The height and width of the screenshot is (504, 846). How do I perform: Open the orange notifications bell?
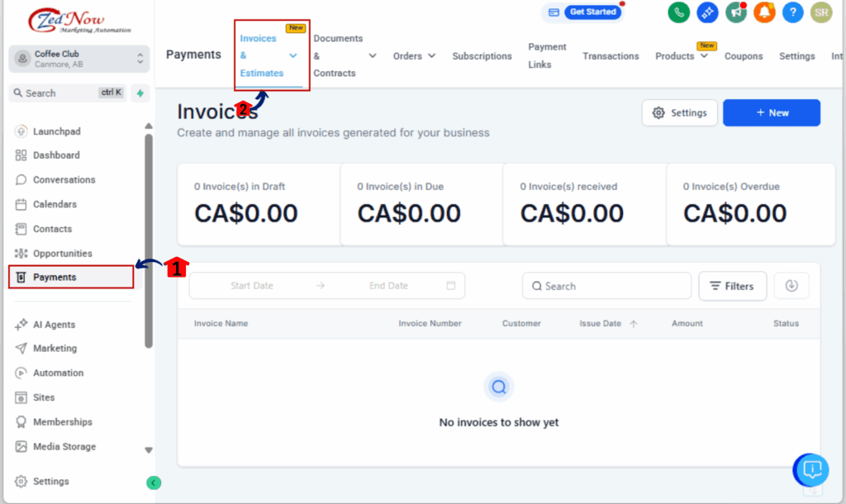click(x=764, y=12)
